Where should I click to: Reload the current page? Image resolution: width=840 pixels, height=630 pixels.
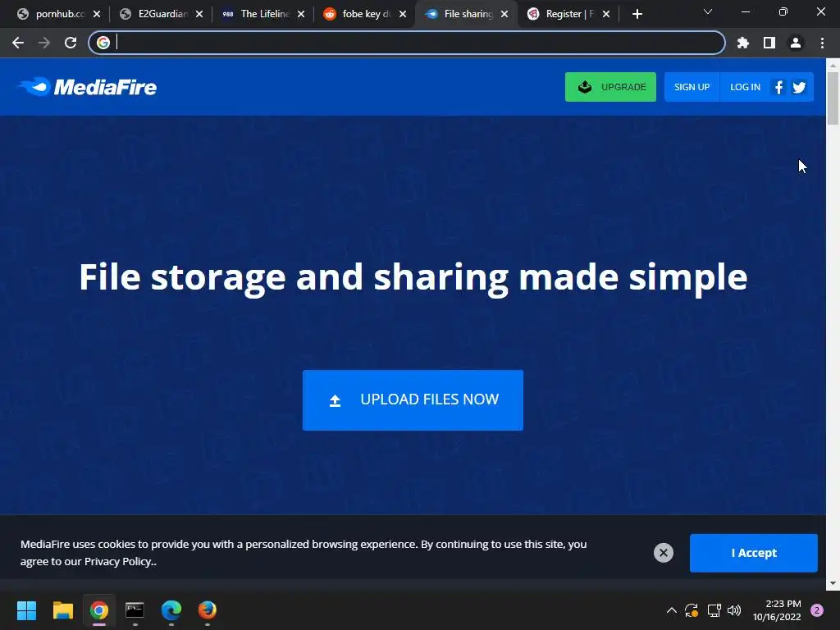tap(71, 43)
